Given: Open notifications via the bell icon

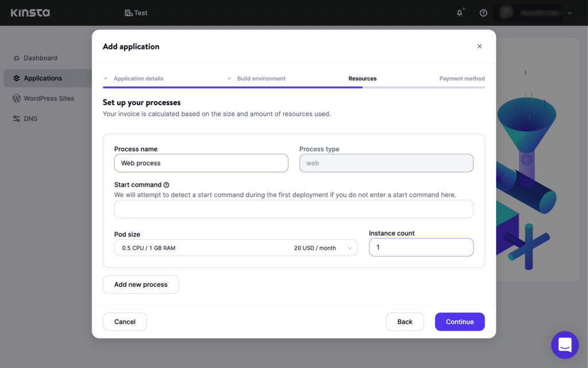Looking at the screenshot, I should click(459, 13).
